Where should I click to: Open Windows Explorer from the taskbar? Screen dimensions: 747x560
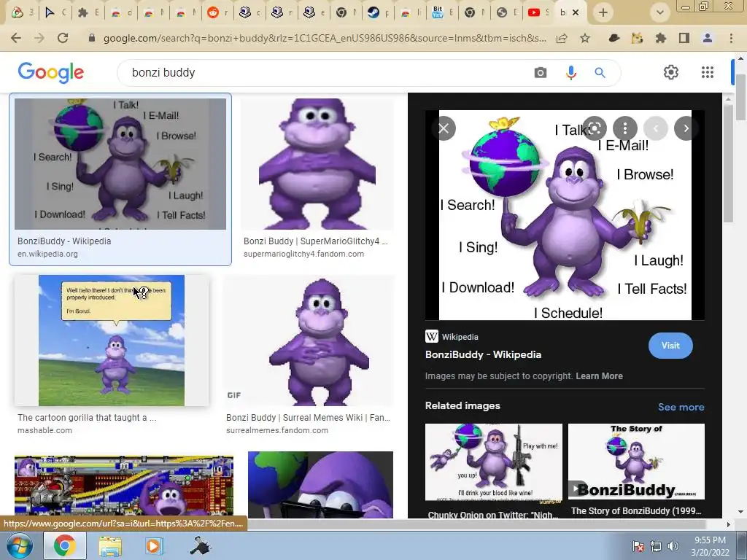(x=110, y=546)
